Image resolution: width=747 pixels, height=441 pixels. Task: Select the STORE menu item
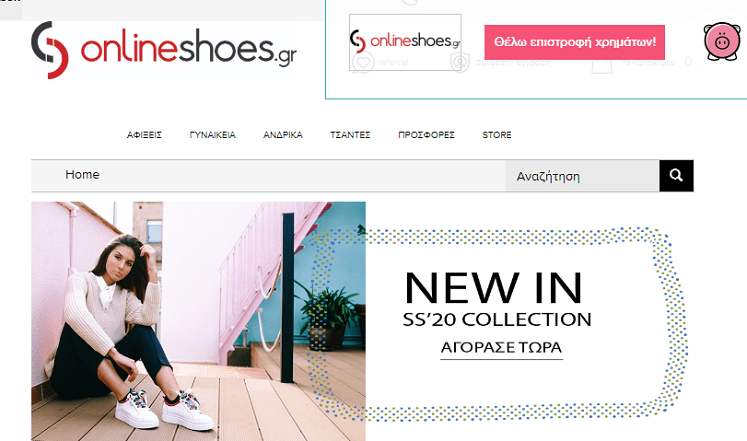[x=497, y=135]
